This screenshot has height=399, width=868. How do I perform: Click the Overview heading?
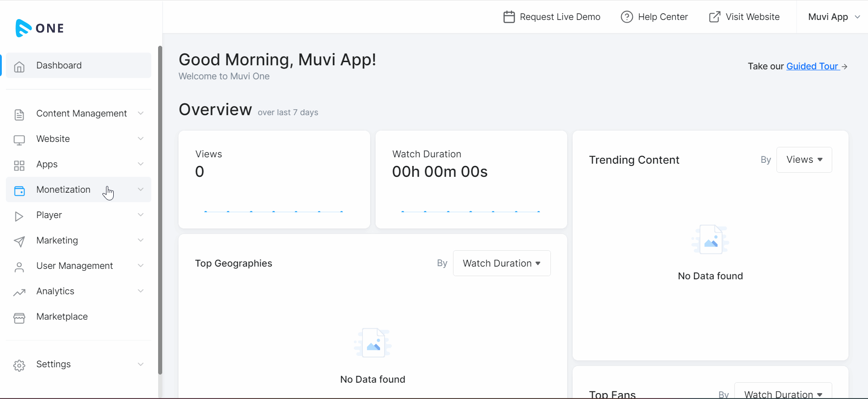(215, 110)
